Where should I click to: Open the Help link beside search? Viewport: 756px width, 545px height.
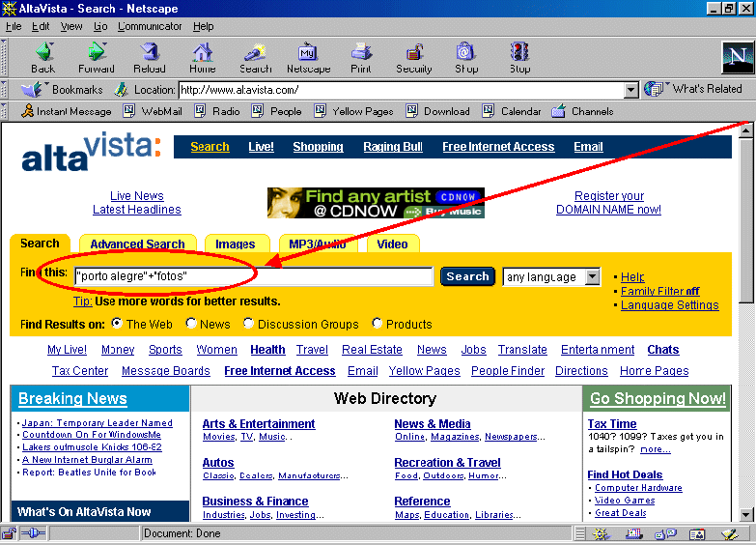point(632,277)
